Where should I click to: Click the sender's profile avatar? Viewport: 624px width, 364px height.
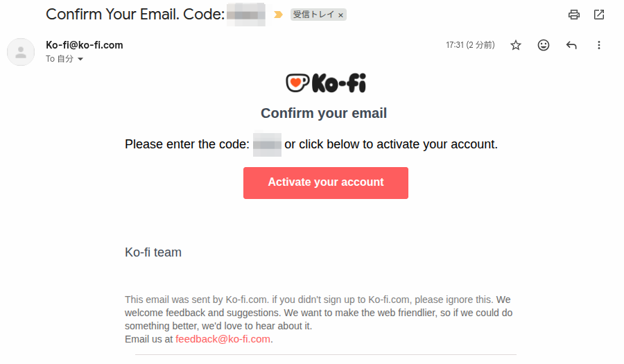tap(21, 52)
